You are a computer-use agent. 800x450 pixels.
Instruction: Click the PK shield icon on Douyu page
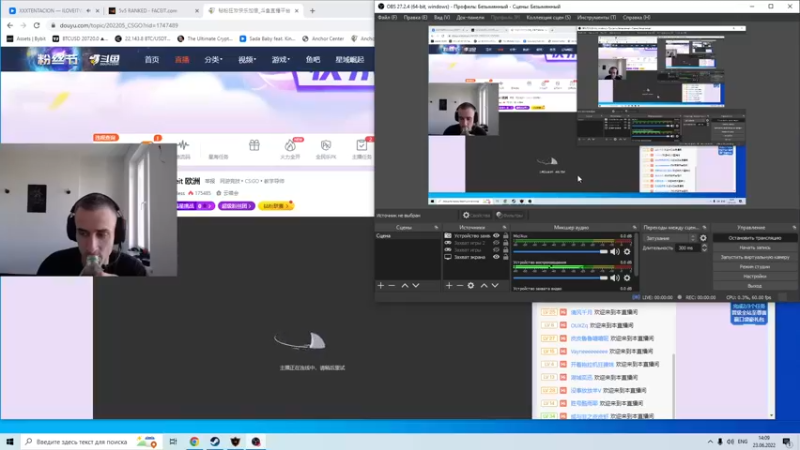[x=326, y=145]
